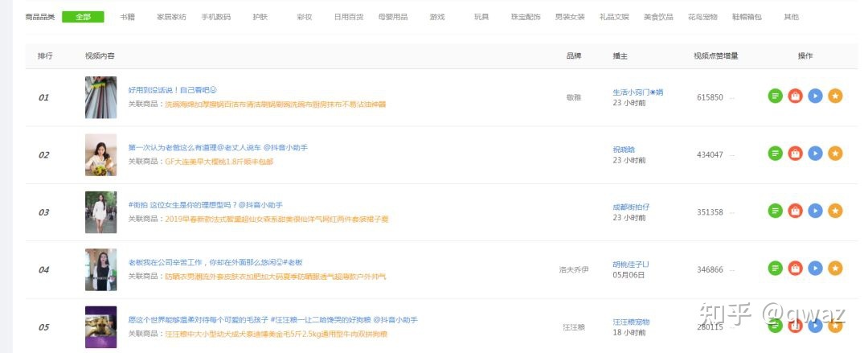The height and width of the screenshot is (353, 868).
Task: Click brand name 洁夫乔伊
Action: pos(574,270)
